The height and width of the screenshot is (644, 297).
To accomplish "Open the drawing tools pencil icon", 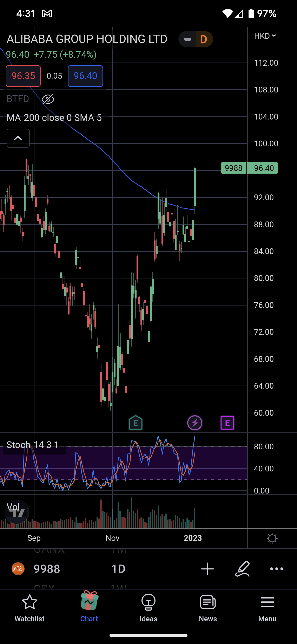I will pyautogui.click(x=243, y=569).
